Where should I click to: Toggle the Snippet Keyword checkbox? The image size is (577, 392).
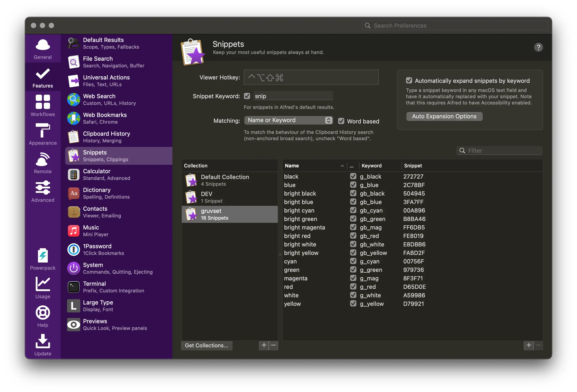[x=247, y=96]
